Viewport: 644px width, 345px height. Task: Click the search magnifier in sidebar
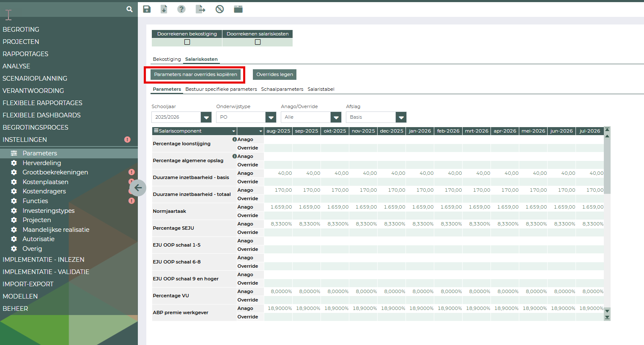click(x=129, y=9)
